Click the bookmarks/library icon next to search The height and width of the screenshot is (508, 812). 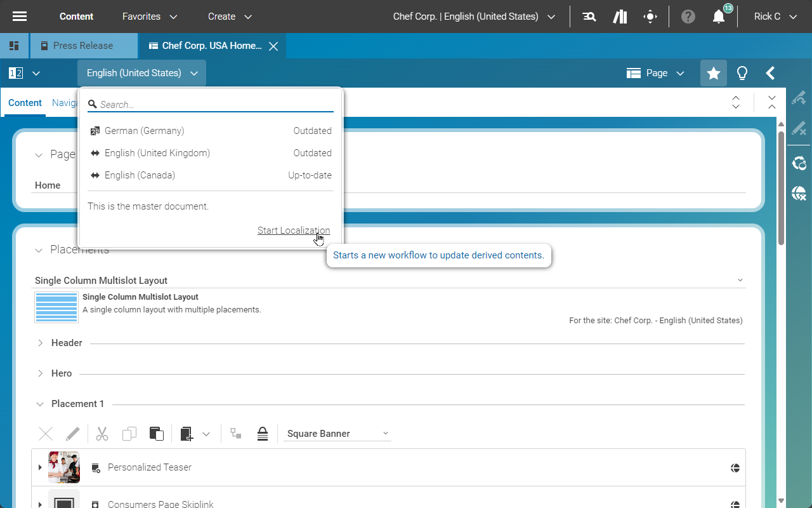click(620, 16)
